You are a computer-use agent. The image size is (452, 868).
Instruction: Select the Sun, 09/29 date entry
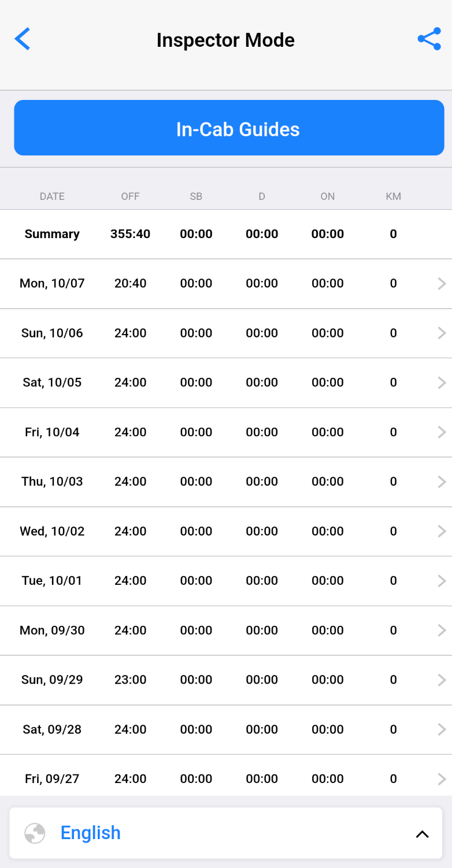[x=52, y=680]
